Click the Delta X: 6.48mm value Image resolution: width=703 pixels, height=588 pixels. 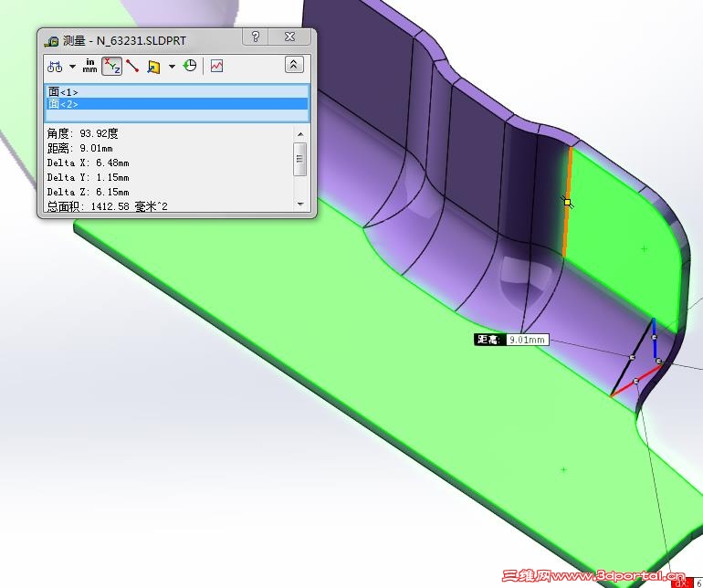coord(88,163)
